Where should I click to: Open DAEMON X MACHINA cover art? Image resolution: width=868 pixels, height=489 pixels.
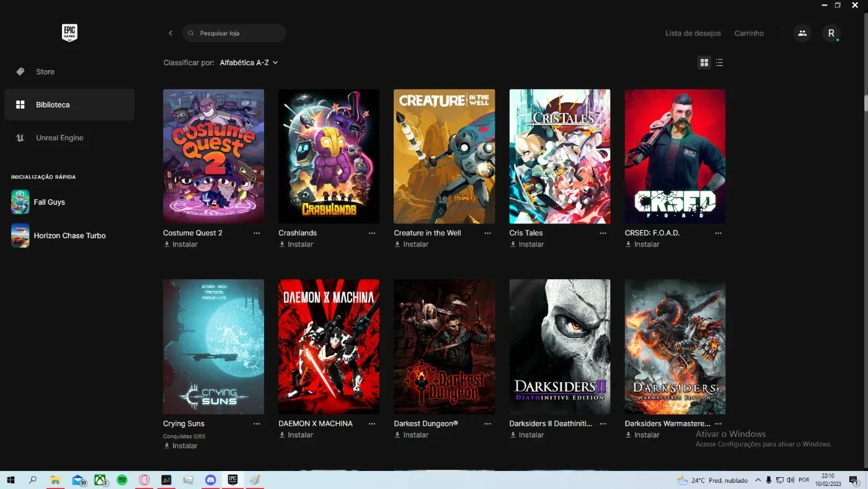(329, 347)
